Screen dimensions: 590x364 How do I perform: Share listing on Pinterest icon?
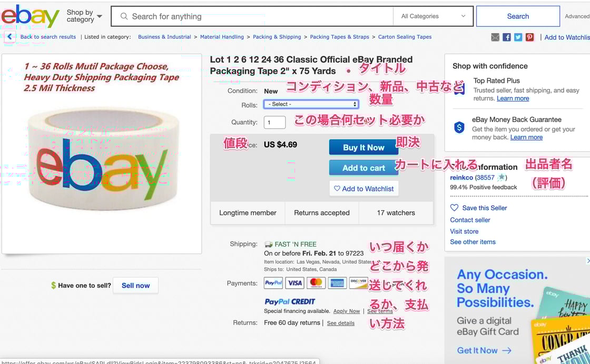click(529, 37)
